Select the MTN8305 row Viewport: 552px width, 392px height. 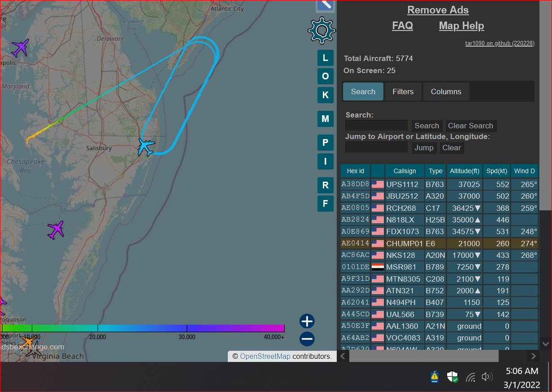pos(439,279)
